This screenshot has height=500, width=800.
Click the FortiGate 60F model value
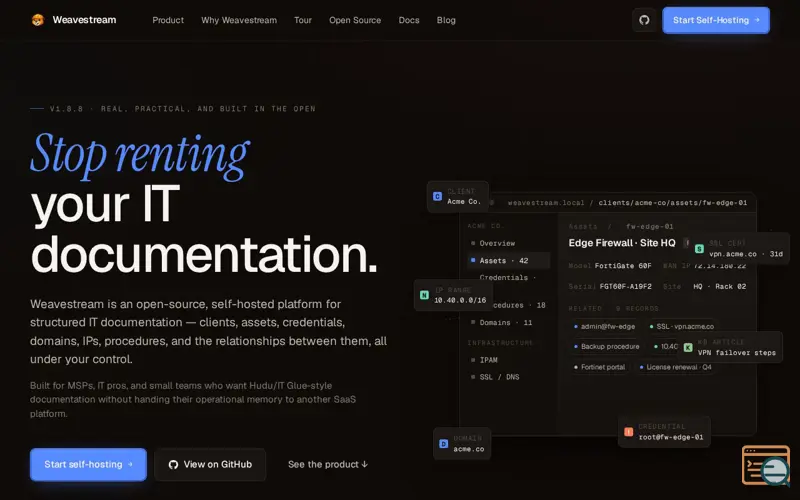623,266
